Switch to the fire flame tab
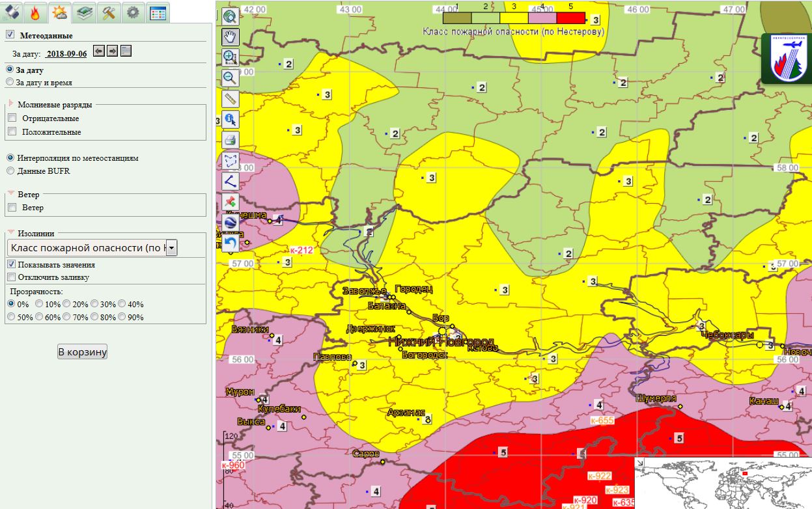The height and width of the screenshot is (509, 812). (x=35, y=12)
